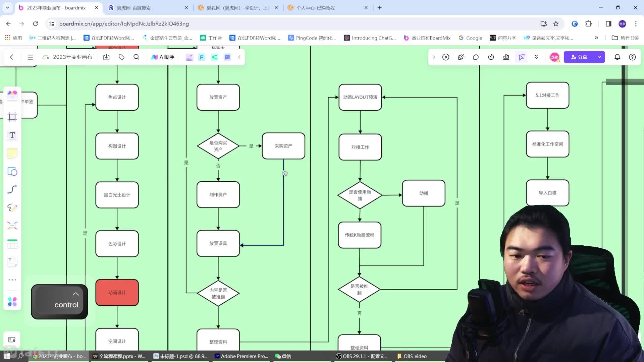Open OBS 29.1.1 from taskbar

point(362,356)
